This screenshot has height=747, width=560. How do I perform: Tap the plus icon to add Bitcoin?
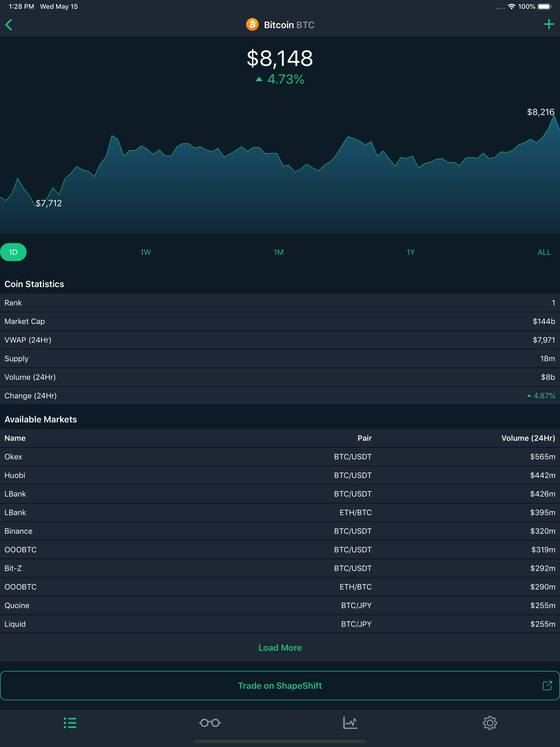549,24
